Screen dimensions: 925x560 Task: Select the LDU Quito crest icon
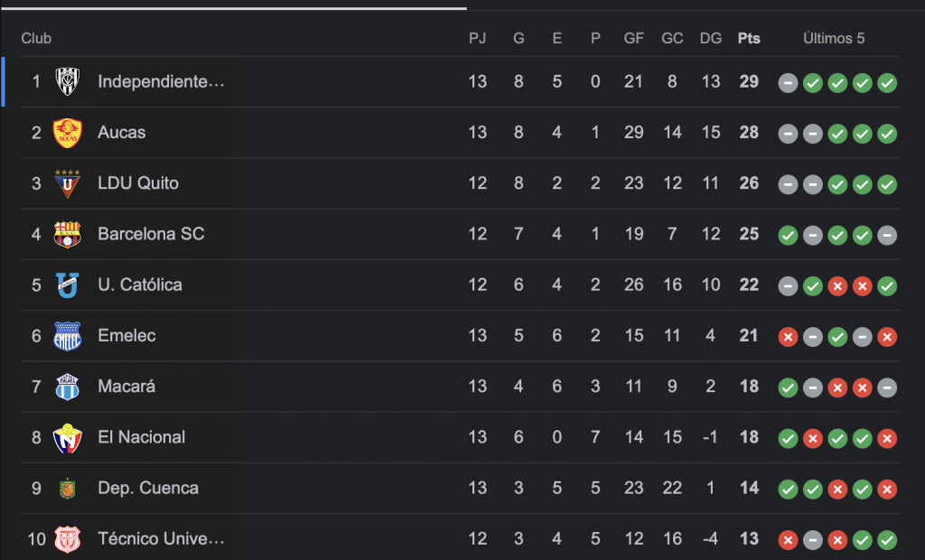67,183
